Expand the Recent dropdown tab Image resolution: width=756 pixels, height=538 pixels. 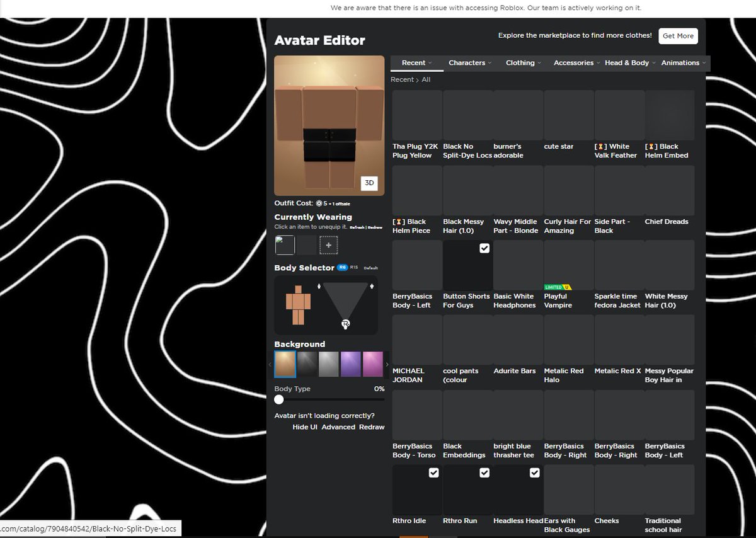[417, 63]
